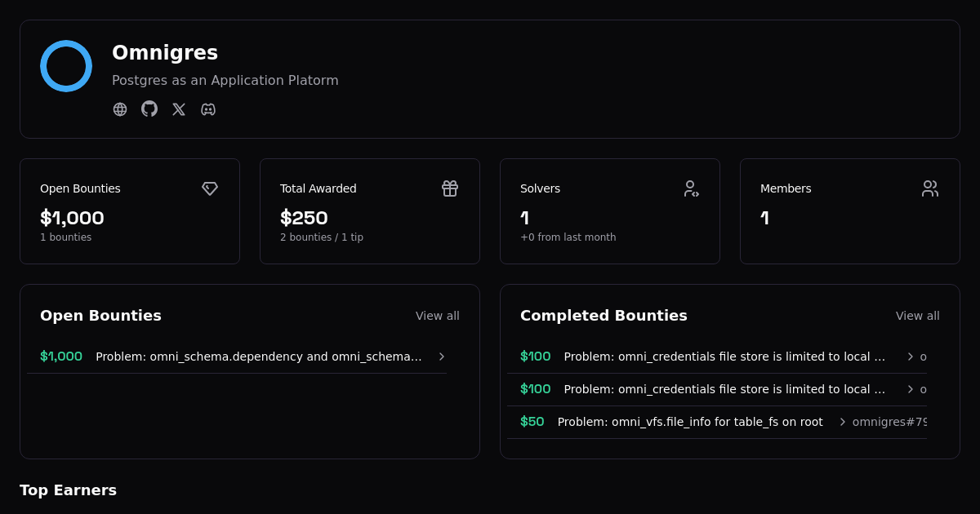Expand the $1,000 open bounty chevron
The image size is (980, 514).
coord(442,357)
